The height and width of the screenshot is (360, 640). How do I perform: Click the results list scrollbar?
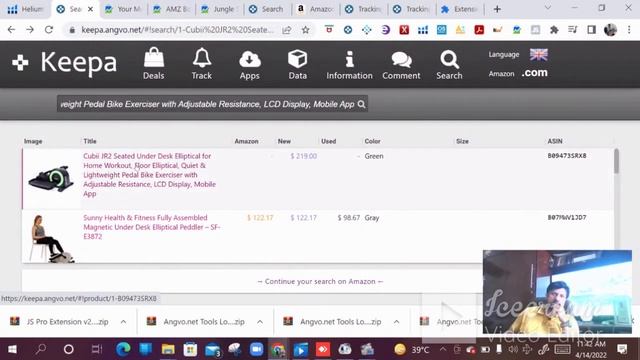616,161
